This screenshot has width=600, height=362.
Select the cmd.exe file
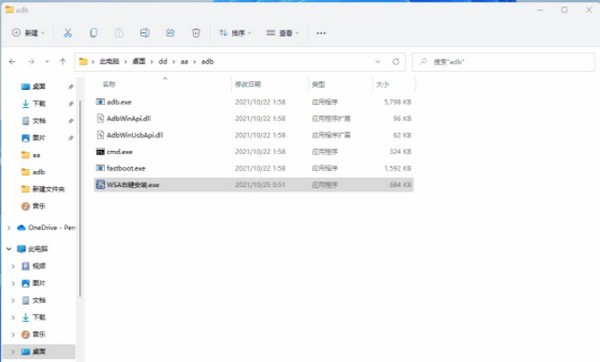[x=254, y=152]
